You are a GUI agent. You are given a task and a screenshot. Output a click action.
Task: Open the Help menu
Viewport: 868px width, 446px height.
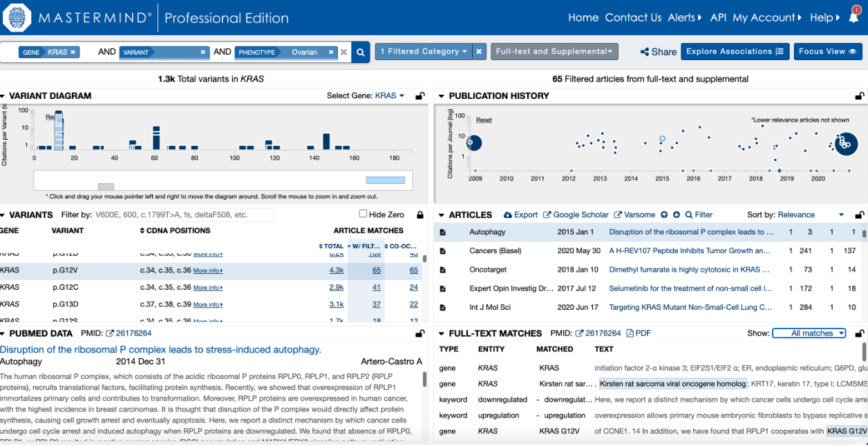click(824, 18)
